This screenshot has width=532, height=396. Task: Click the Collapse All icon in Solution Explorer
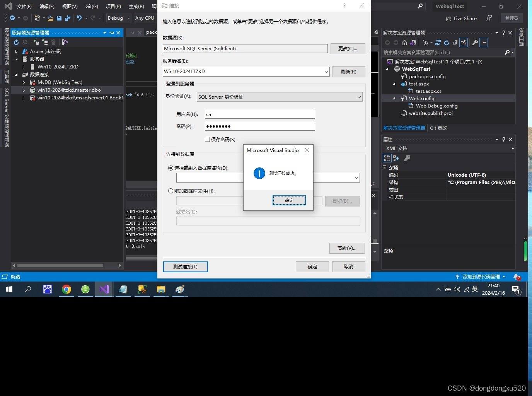[x=455, y=43]
